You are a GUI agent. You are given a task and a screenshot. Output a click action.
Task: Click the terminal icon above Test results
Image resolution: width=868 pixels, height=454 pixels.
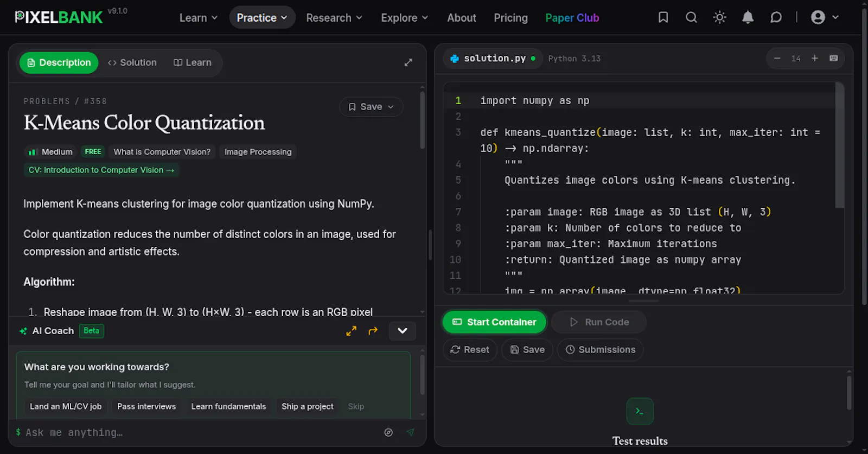pos(640,412)
